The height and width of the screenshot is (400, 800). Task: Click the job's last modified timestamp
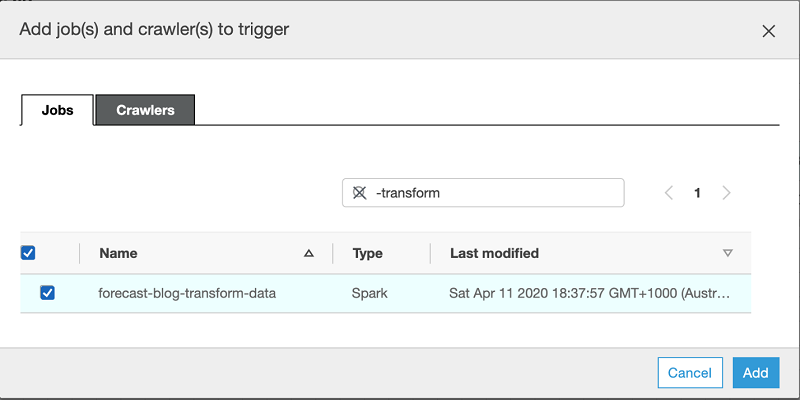(590, 294)
